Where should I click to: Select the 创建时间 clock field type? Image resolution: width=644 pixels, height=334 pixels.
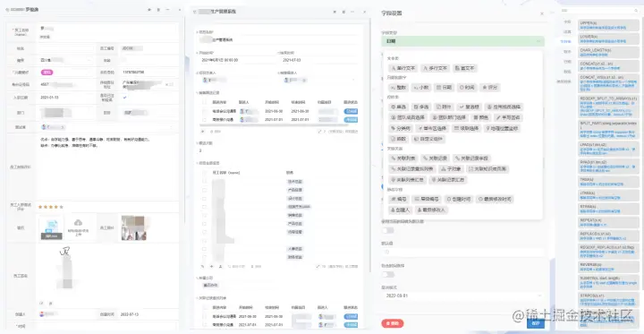tap(458, 199)
